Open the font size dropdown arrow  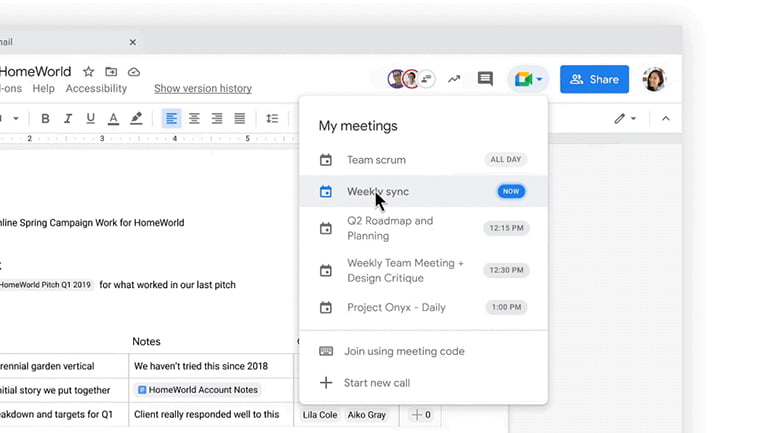pos(16,118)
